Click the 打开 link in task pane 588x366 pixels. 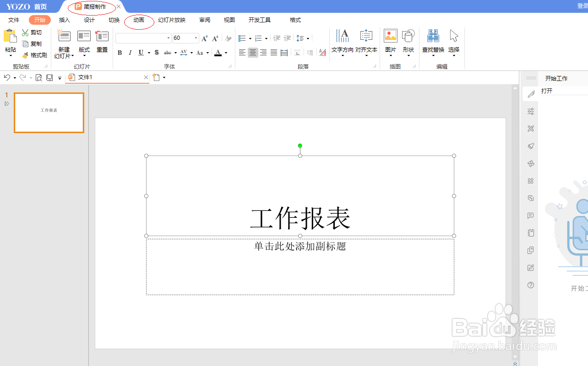(547, 91)
